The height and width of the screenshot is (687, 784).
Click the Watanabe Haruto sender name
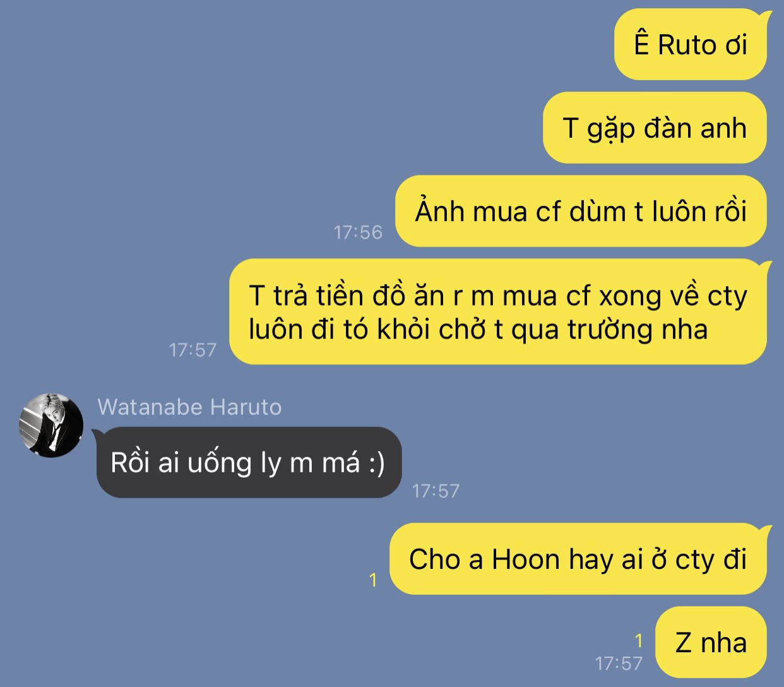(x=189, y=407)
